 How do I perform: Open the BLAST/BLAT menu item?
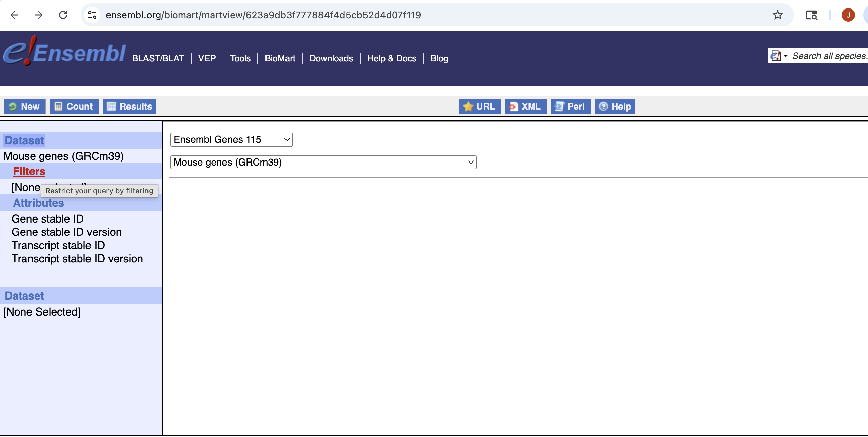tap(158, 58)
